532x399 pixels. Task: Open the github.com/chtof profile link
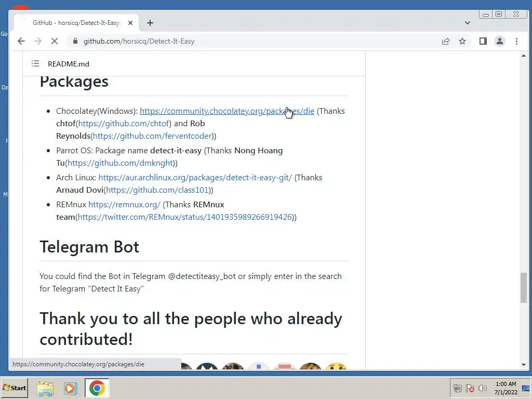(125, 124)
